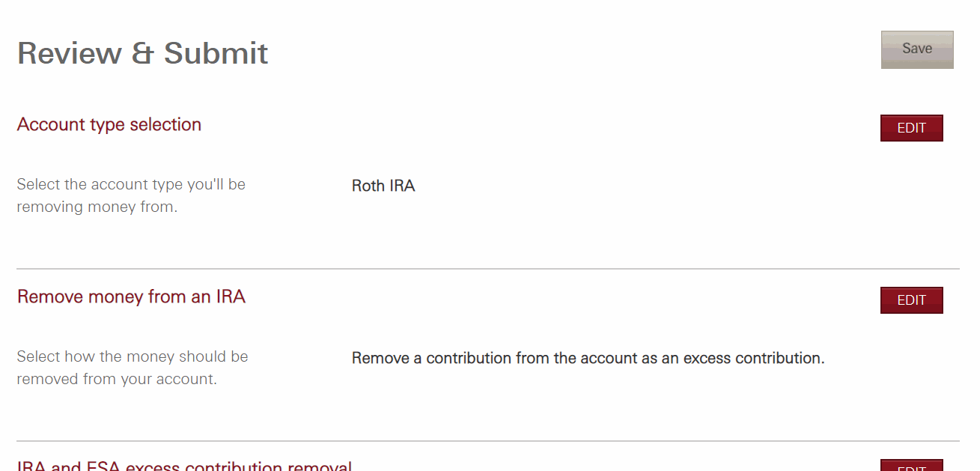Click the Save button in the top right
980x471 pixels.
tap(916, 48)
